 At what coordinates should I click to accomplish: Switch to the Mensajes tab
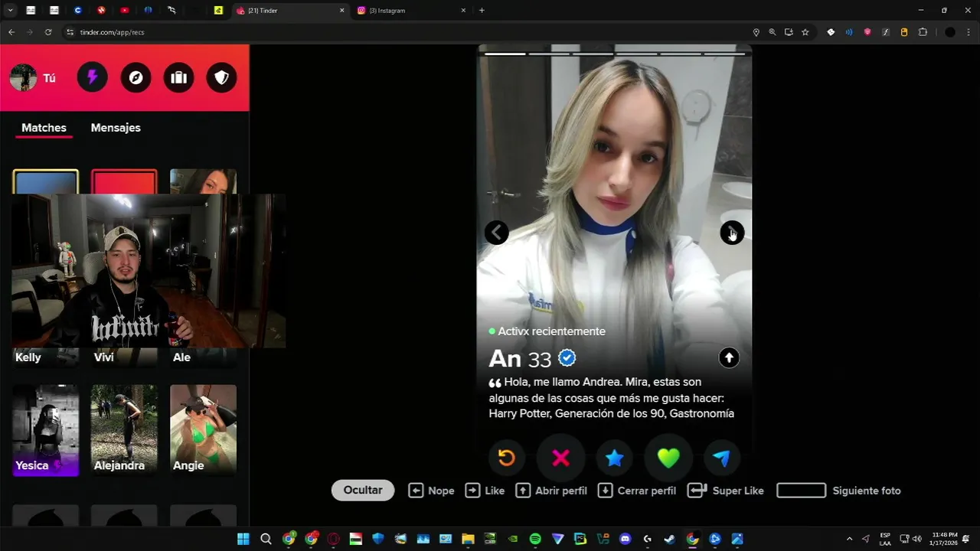click(x=116, y=128)
